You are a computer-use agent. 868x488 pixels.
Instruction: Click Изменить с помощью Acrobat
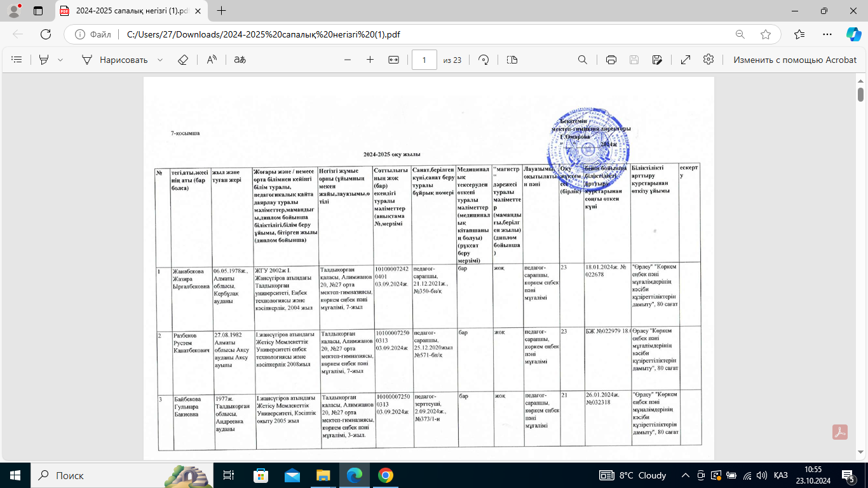(x=795, y=60)
